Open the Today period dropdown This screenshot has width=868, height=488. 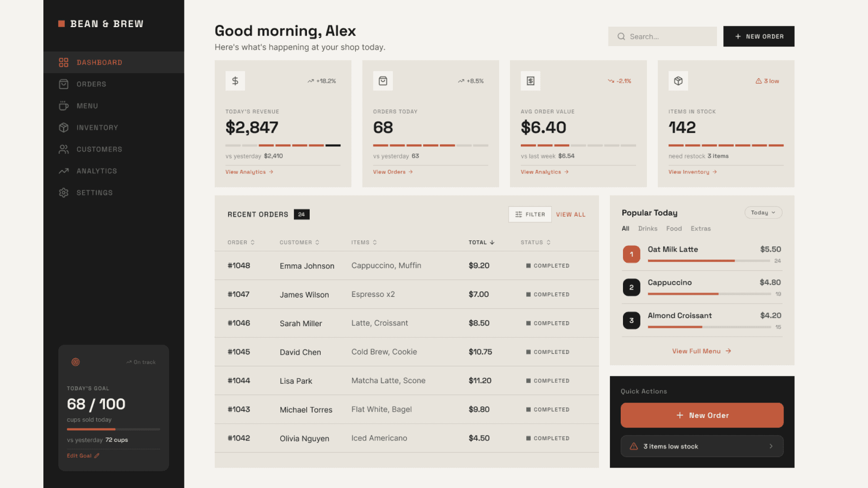click(763, 212)
